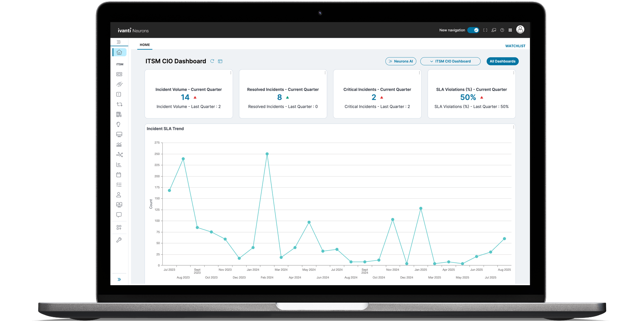The height and width of the screenshot is (322, 644).
Task: Open Incident Volume card options menu
Action: (231, 73)
